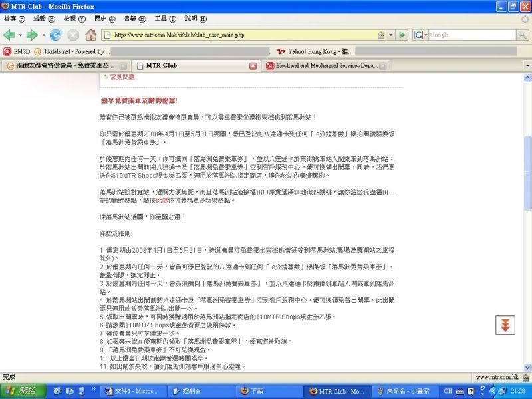Open the forward history dropdown arrow
The height and width of the screenshot is (399, 532).
click(x=43, y=35)
